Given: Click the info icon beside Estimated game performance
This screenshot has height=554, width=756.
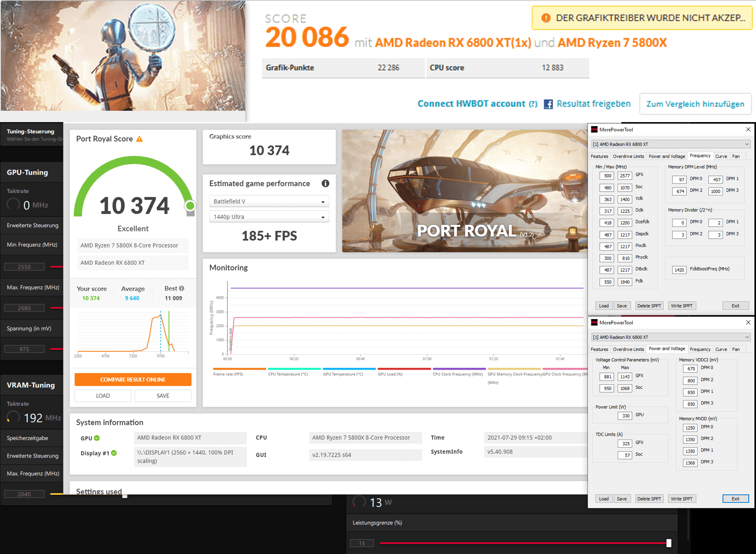Looking at the screenshot, I should tap(325, 184).
